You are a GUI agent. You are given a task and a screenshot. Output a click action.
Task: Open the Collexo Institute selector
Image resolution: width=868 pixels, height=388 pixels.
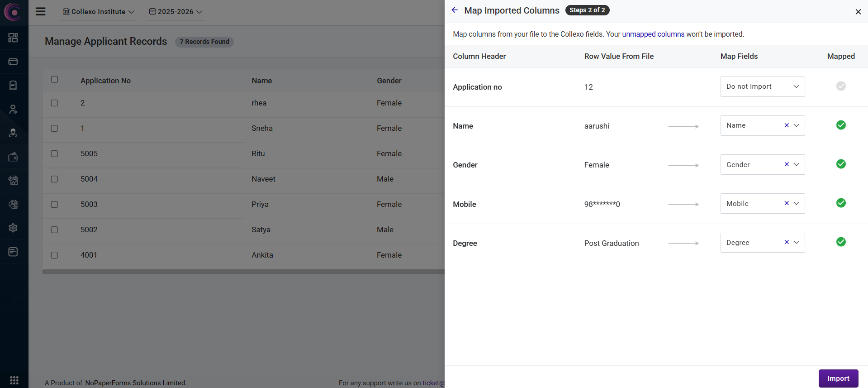click(98, 12)
